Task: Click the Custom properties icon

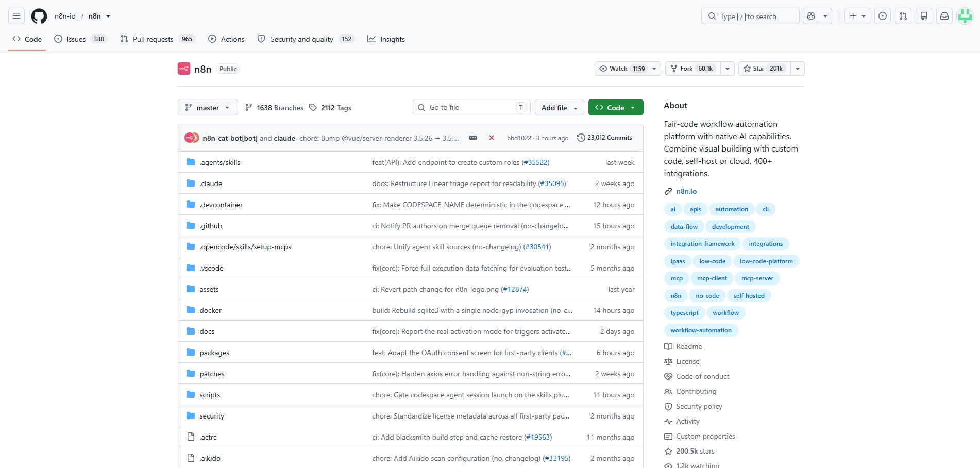Action: pyautogui.click(x=668, y=436)
